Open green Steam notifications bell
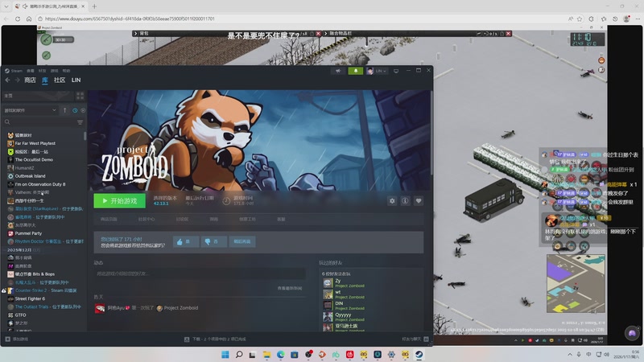The image size is (644, 362). (356, 71)
